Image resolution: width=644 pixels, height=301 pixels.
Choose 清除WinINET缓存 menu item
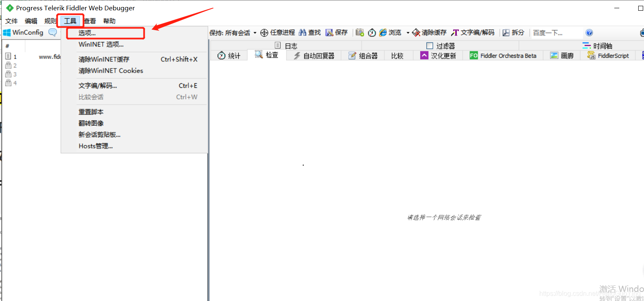click(134, 59)
